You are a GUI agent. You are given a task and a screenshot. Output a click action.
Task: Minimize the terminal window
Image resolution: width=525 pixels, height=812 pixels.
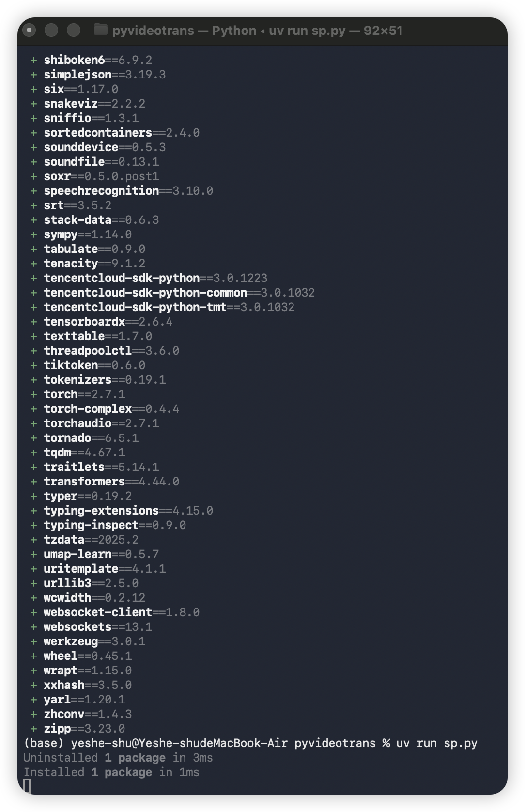pos(51,31)
